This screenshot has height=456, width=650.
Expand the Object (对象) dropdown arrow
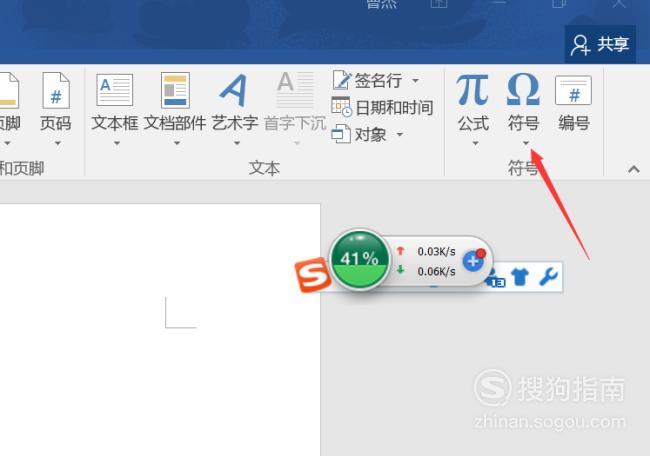coord(400,134)
